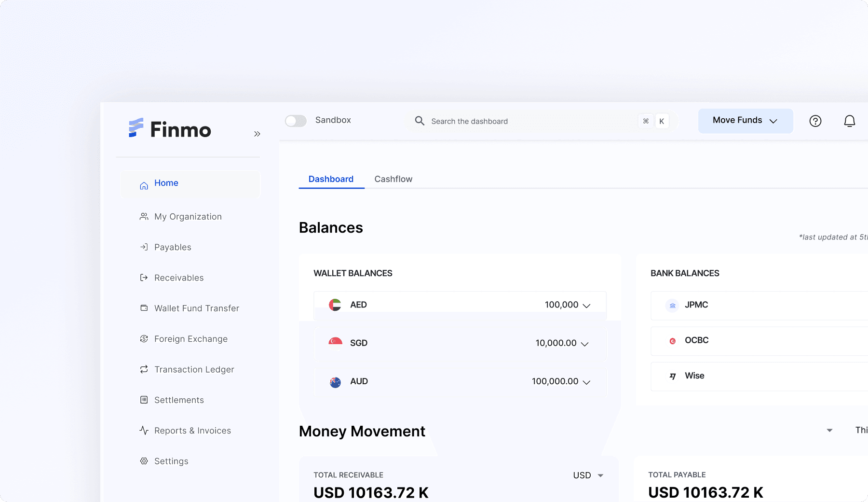This screenshot has width=868, height=502.
Task: Click the Reports & Invoices pulse icon
Action: coord(144,430)
